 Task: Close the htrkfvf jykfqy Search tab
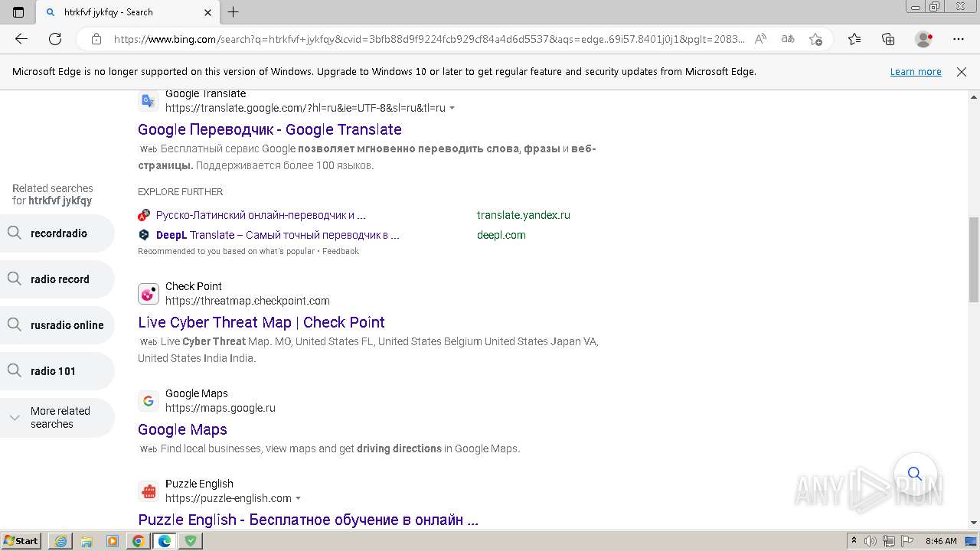click(208, 12)
